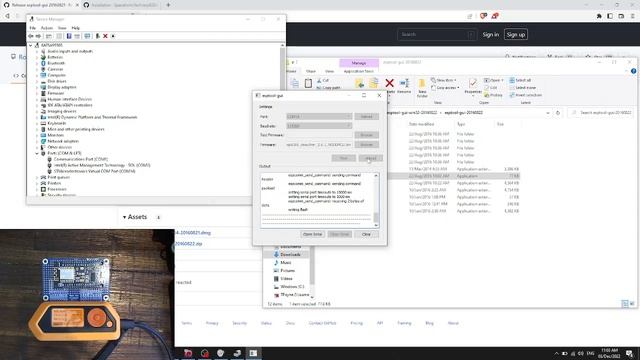Click the Properties icon in Explorer ribbon
The image size is (640, 360).
click(x=473, y=83)
